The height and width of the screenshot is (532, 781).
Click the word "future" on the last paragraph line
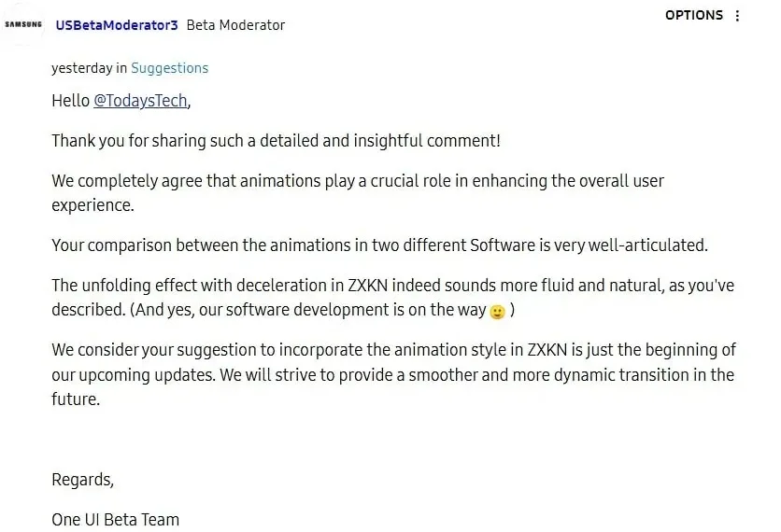tap(74, 399)
